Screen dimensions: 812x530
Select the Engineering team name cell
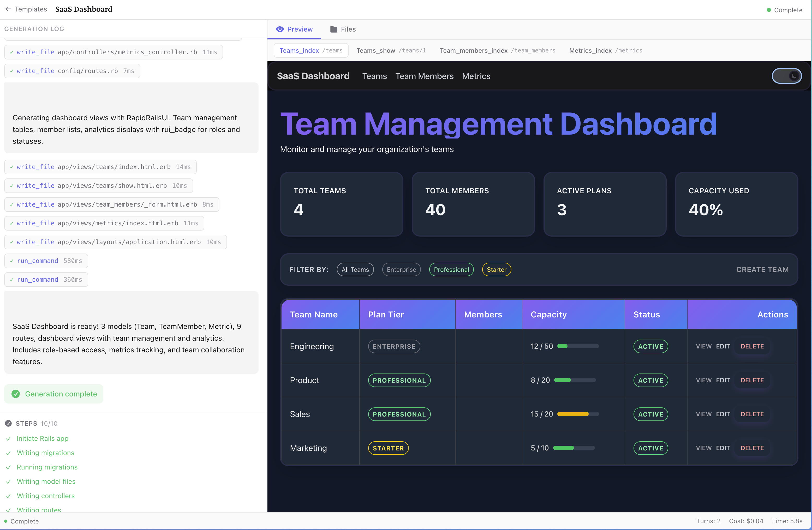[312, 346]
